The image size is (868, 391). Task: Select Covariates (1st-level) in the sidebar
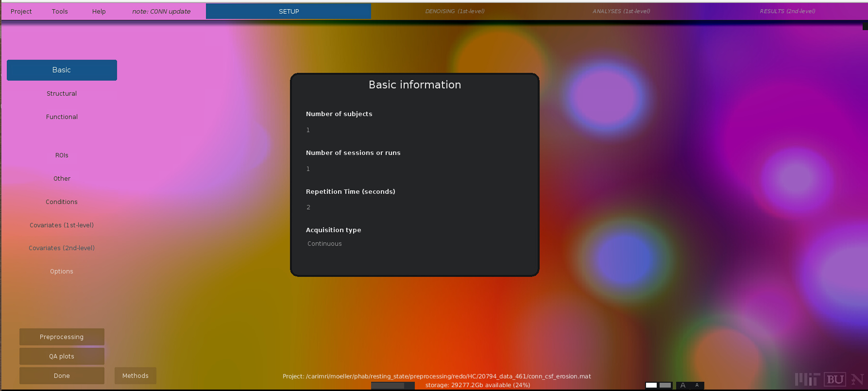(x=62, y=225)
